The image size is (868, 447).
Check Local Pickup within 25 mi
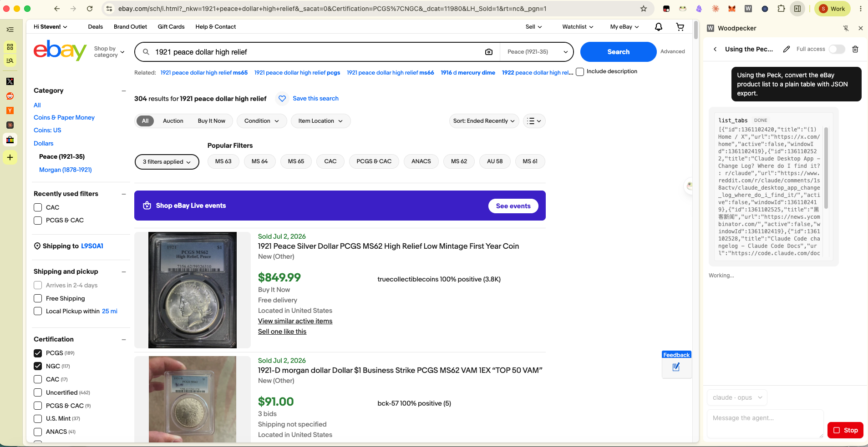(x=38, y=311)
